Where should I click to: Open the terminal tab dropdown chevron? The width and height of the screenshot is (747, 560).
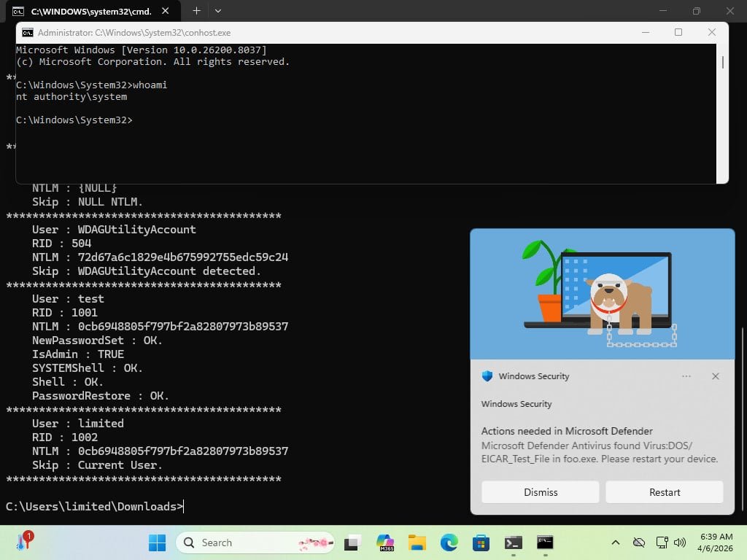217,11
